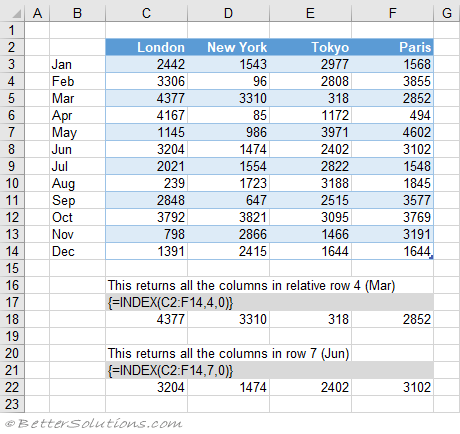Select column A header
The image size is (460, 434).
point(37,13)
